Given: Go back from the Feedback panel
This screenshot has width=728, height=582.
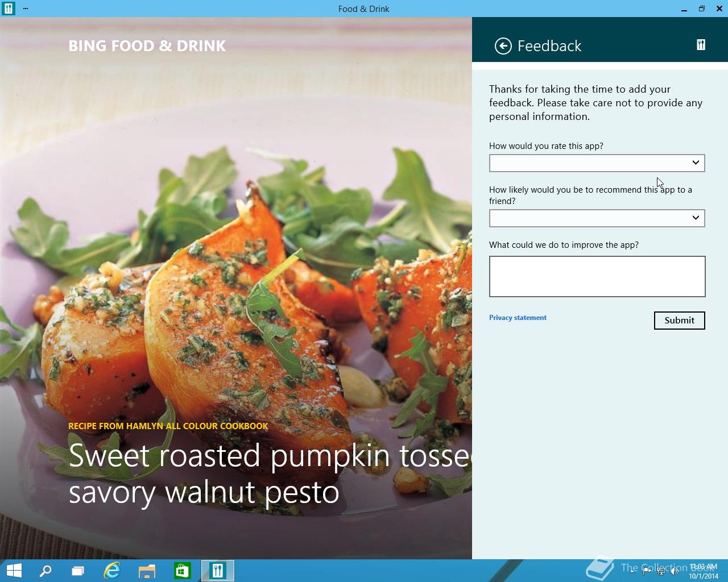Looking at the screenshot, I should [503, 46].
